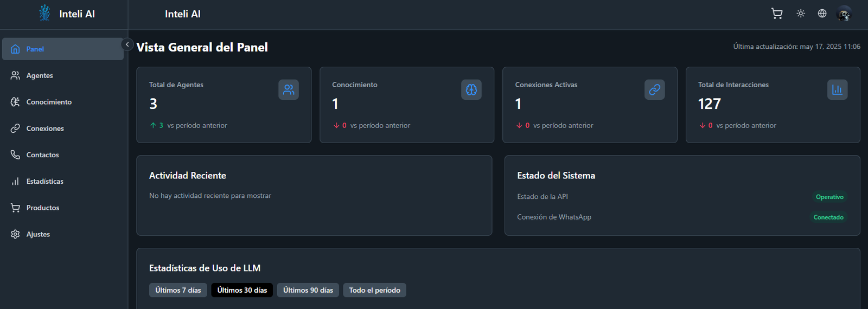Click the Inteli AI logo icon
868x309 pixels.
pyautogui.click(x=44, y=13)
